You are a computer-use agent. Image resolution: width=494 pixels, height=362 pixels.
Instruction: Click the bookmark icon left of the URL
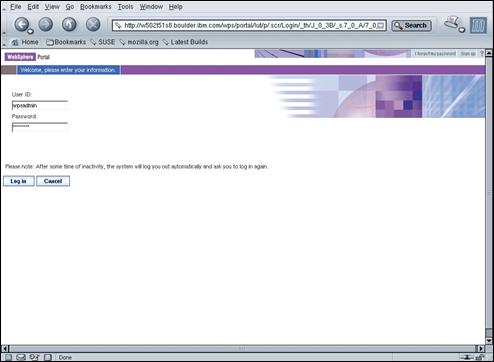pyautogui.click(x=118, y=26)
